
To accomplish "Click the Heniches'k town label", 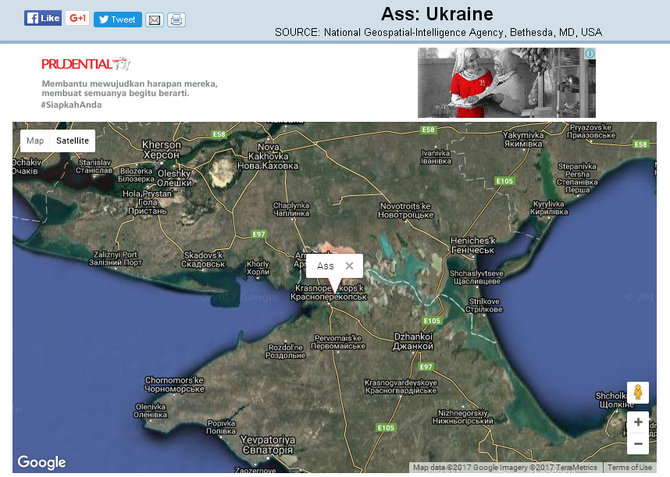I will pyautogui.click(x=473, y=245).
